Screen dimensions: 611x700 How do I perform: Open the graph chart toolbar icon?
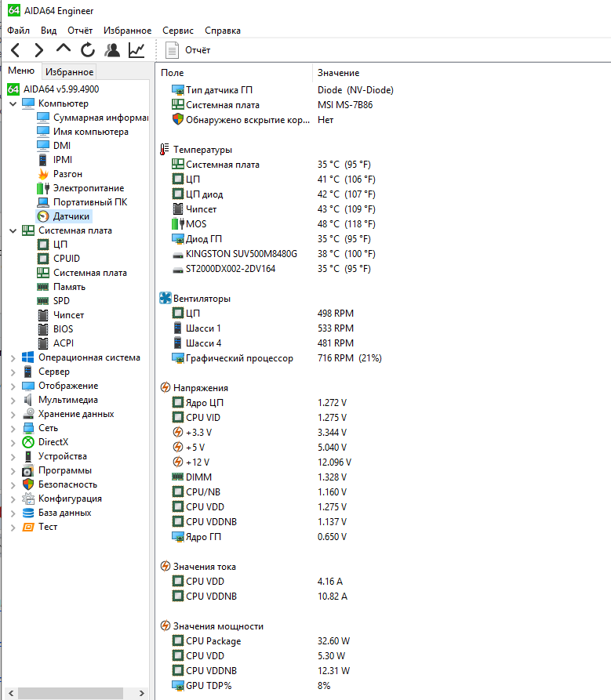(x=136, y=50)
